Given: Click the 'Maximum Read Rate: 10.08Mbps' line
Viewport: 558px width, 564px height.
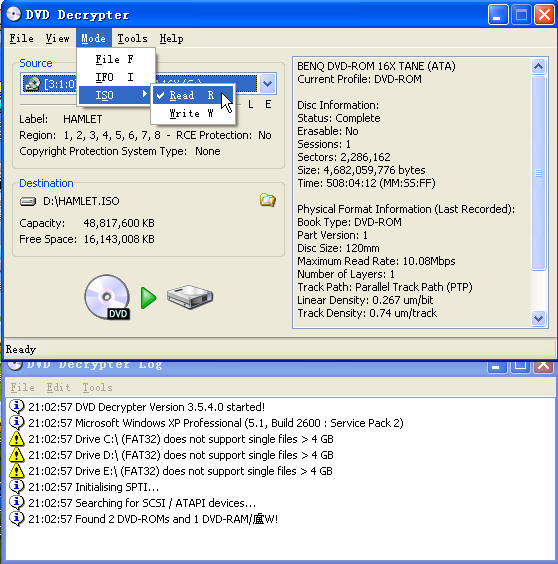Looking at the screenshot, I should coord(376,261).
